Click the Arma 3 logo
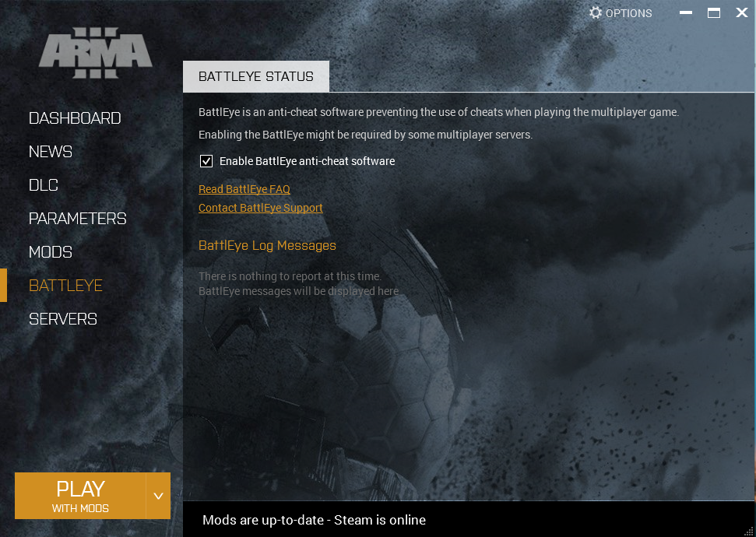756x537 pixels. [96, 53]
